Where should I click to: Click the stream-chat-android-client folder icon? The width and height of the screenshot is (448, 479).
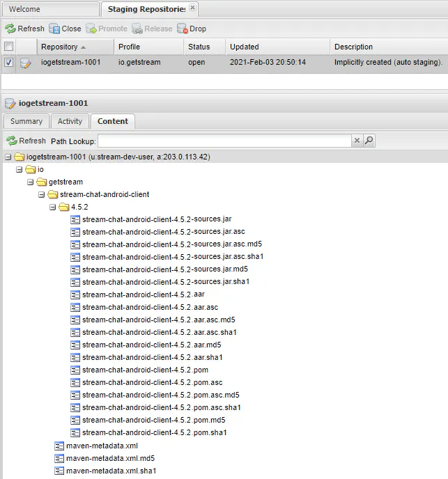click(52, 195)
